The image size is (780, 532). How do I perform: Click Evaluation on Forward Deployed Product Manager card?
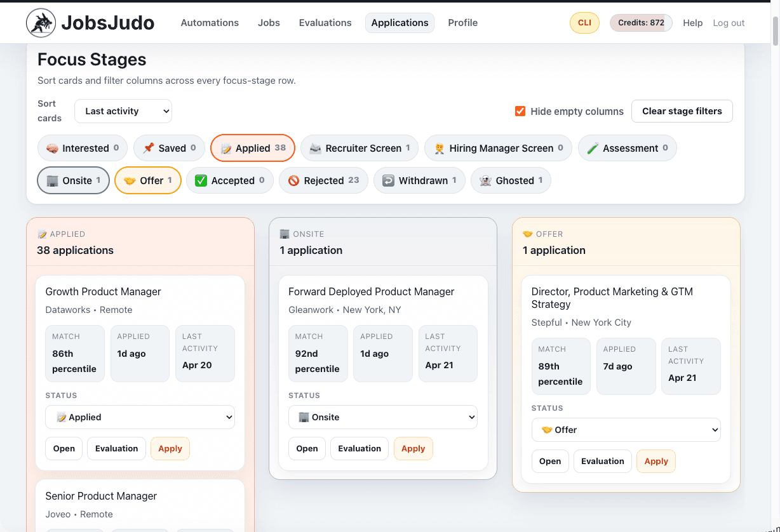pyautogui.click(x=360, y=448)
